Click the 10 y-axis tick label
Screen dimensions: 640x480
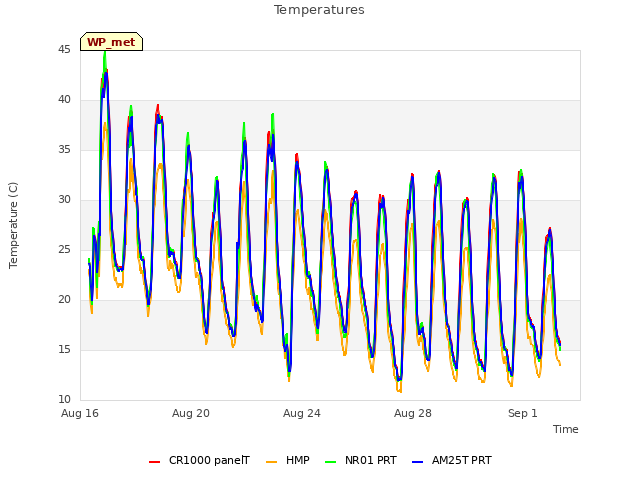click(64, 400)
